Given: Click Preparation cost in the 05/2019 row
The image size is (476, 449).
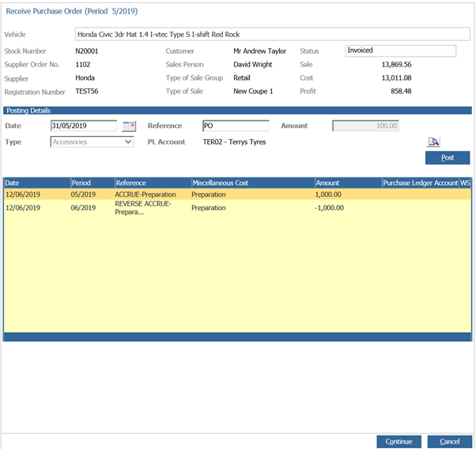Looking at the screenshot, I should 209,194.
